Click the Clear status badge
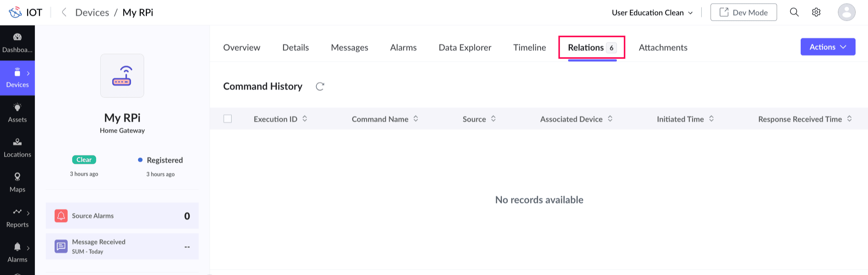Screen dimensions: 868x275 tap(84, 160)
